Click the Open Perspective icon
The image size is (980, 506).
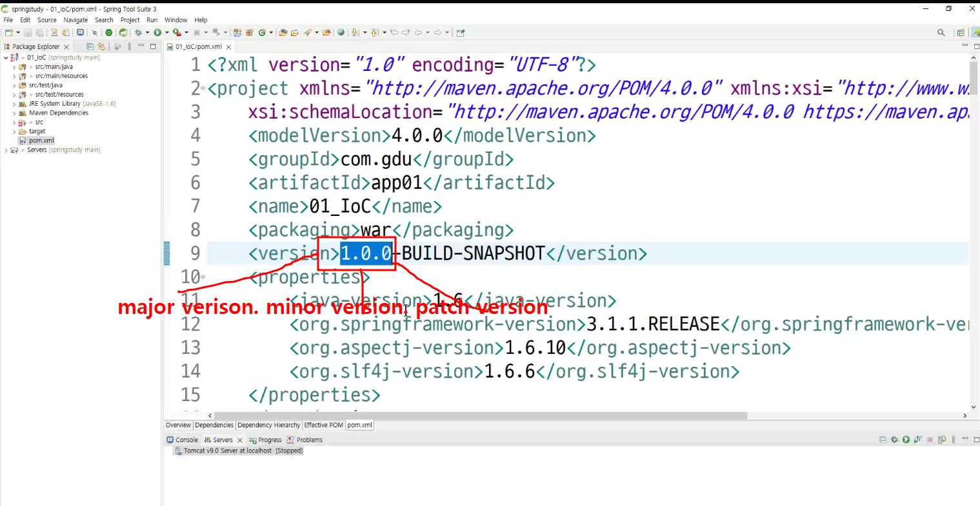(x=961, y=32)
